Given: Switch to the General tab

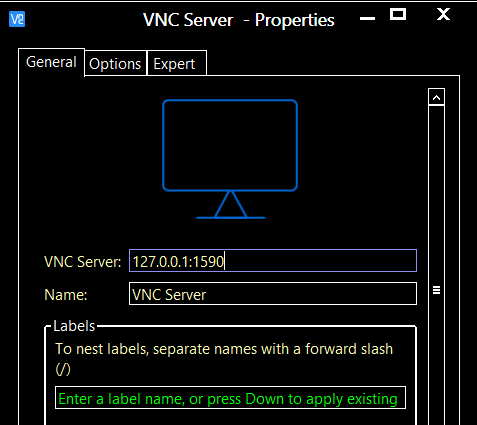Looking at the screenshot, I should click(x=51, y=62).
